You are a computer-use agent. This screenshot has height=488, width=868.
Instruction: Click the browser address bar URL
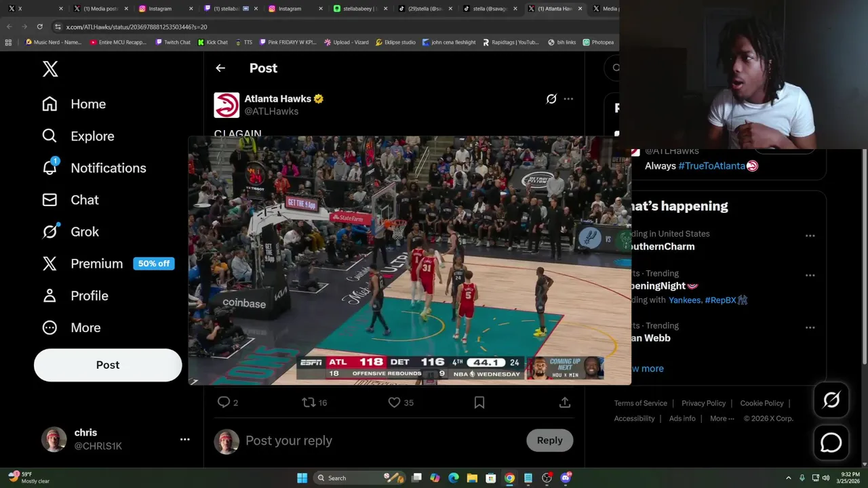tap(136, 27)
